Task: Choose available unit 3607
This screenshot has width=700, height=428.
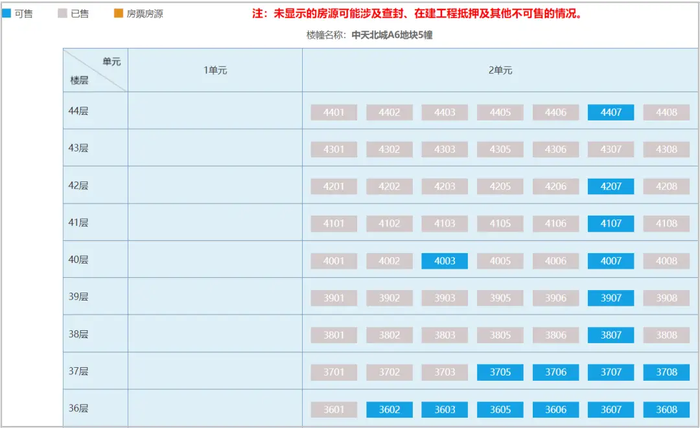Action: click(611, 410)
